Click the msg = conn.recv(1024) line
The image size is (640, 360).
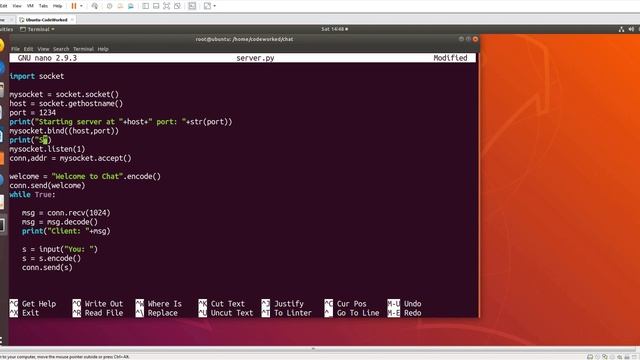[x=66, y=213]
